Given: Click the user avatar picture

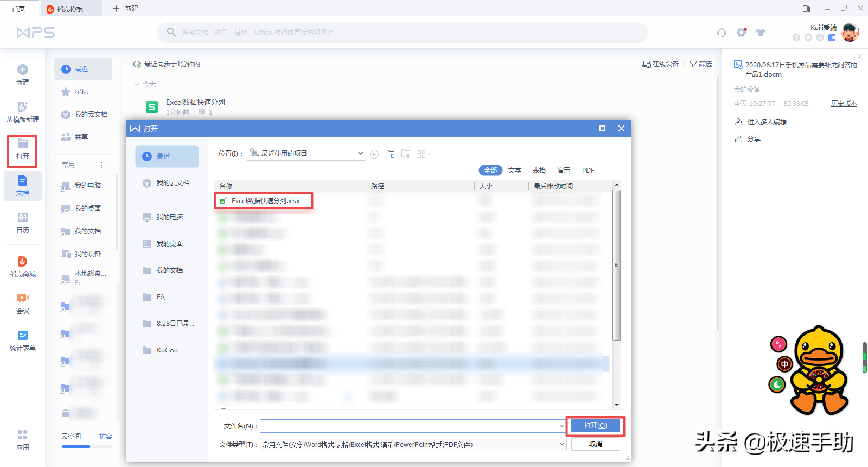Looking at the screenshot, I should (x=850, y=33).
